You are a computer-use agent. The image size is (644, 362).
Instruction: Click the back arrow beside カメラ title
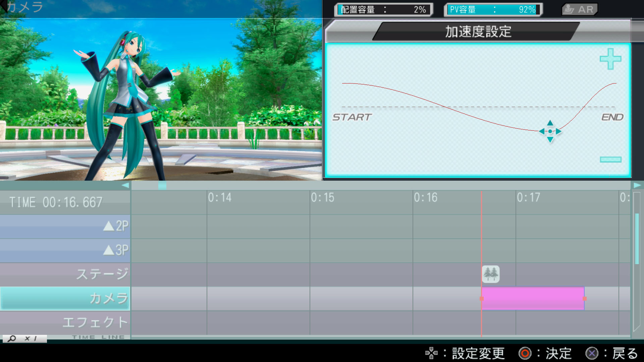[3, 5]
